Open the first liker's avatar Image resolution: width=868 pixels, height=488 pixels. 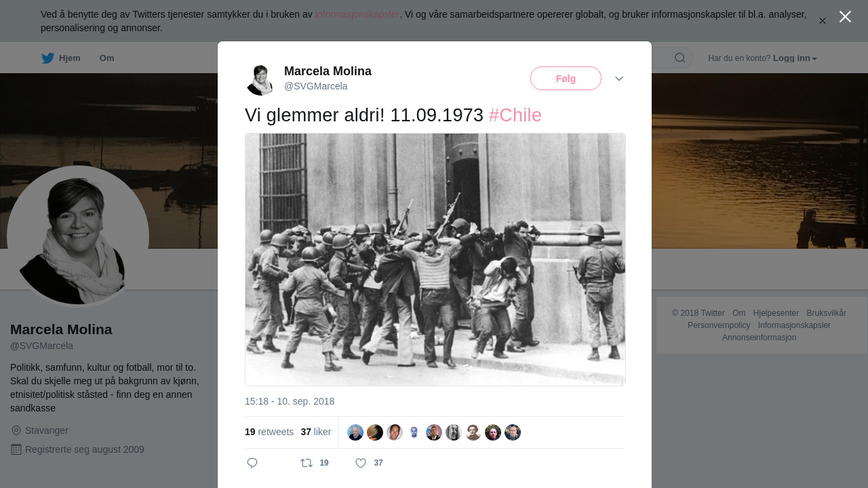[x=355, y=432]
